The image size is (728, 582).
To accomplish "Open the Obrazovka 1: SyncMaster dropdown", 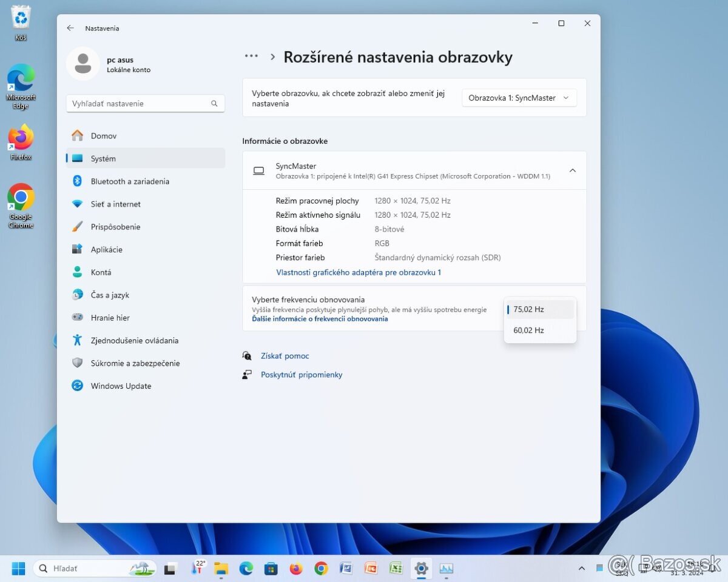I will (x=519, y=98).
